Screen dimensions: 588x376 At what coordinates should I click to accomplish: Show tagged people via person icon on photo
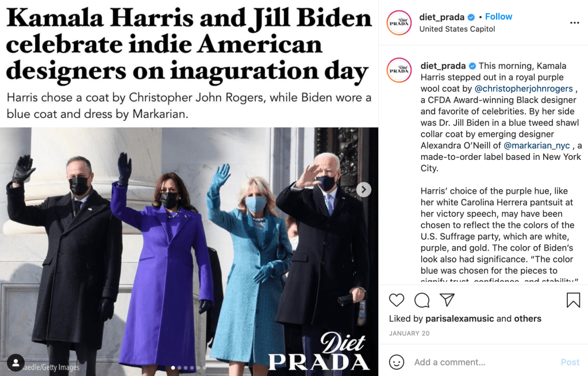click(16, 363)
